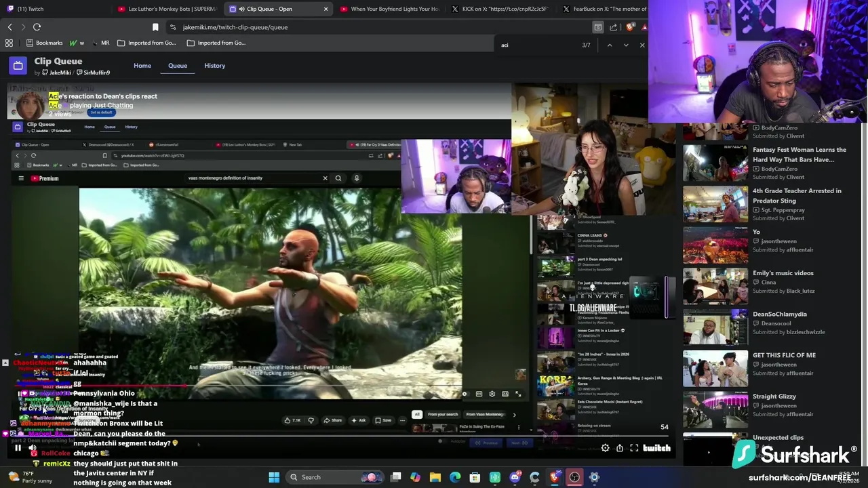This screenshot has width=868, height=488.
Task: Open the second 'Imported from Go...' folder
Action: point(216,43)
